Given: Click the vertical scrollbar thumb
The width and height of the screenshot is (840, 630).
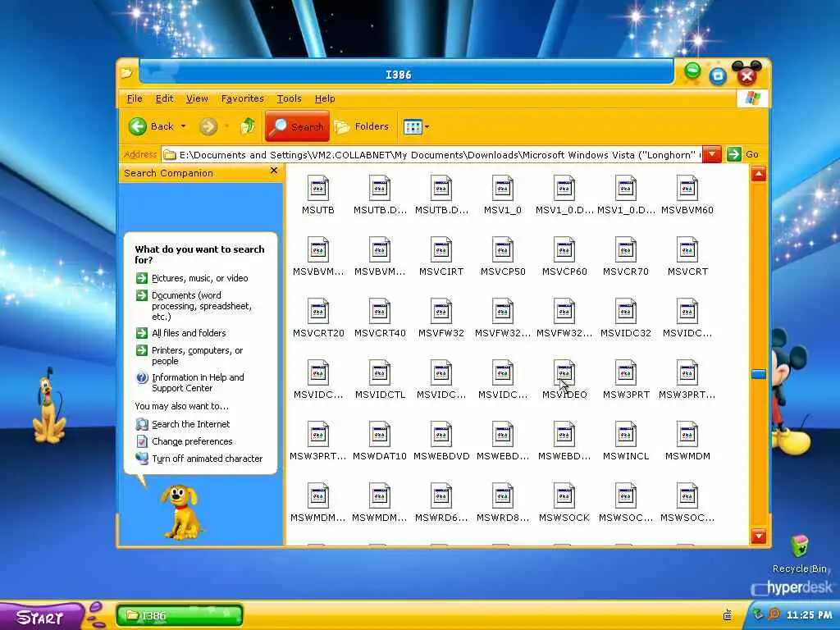Looking at the screenshot, I should click(759, 374).
